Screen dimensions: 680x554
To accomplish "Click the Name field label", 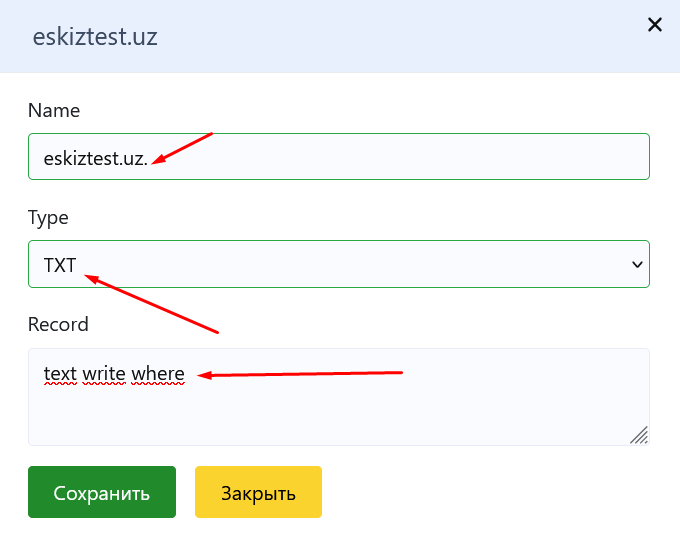I will click(54, 110).
